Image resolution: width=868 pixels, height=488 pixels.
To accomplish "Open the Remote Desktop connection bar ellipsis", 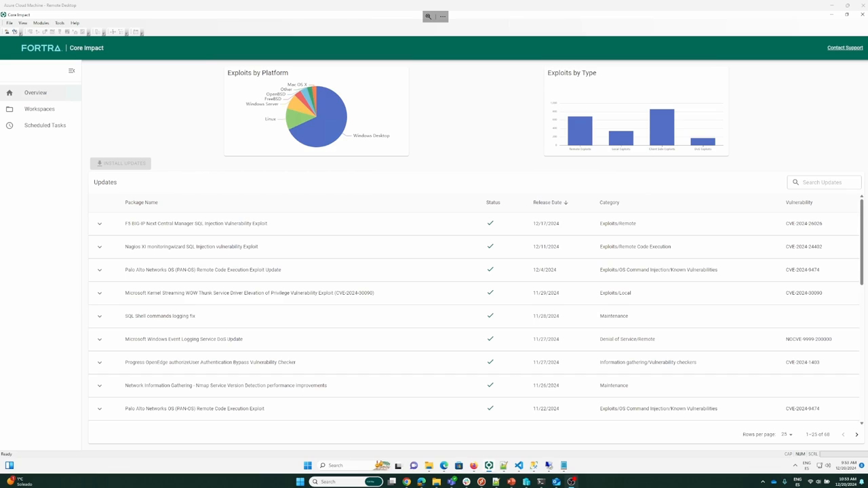I will pyautogui.click(x=443, y=16).
